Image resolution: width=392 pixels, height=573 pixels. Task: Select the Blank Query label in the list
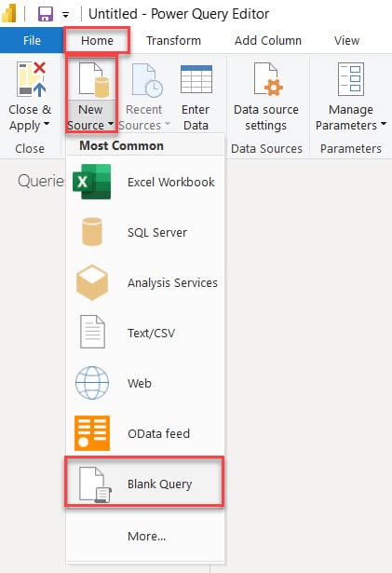tap(159, 484)
